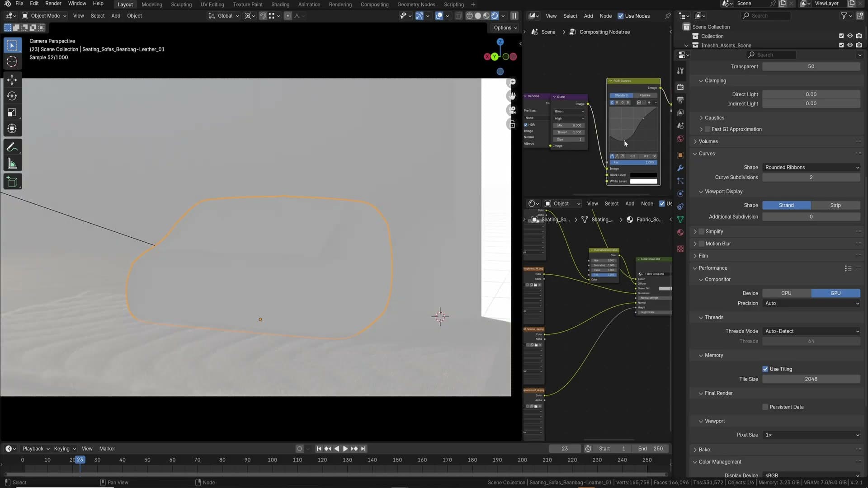
Task: Pick the Scale tool
Action: click(x=12, y=113)
